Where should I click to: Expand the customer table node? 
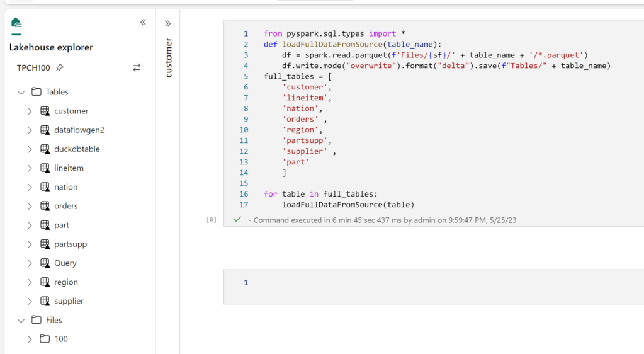coord(30,111)
